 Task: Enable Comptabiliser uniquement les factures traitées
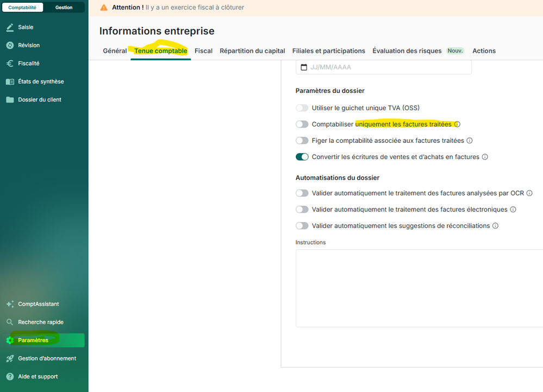(x=302, y=124)
